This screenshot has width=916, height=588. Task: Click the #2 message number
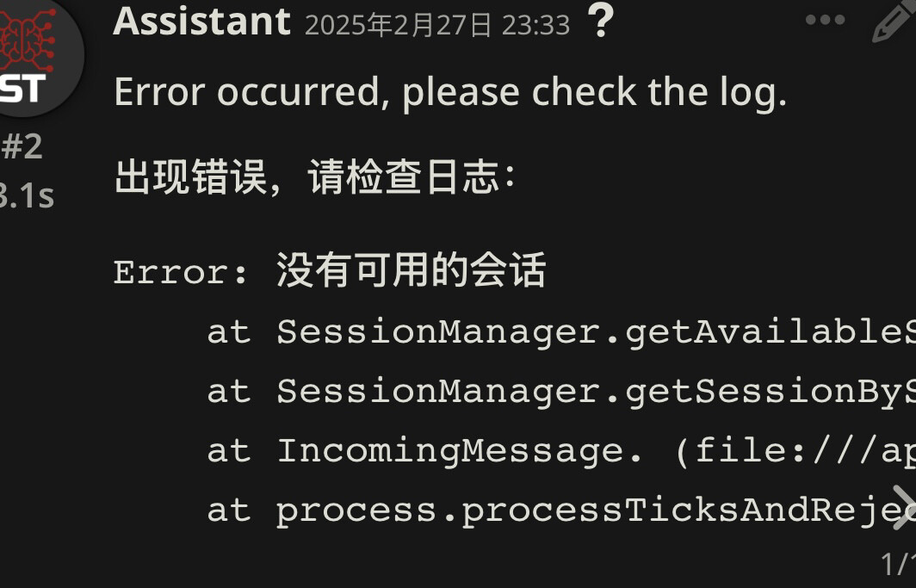(22, 146)
